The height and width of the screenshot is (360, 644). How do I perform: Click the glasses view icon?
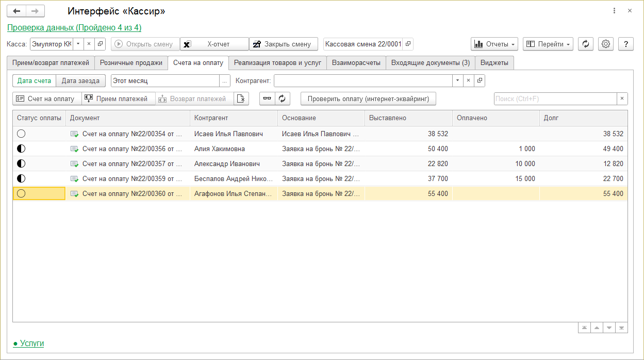(x=267, y=99)
